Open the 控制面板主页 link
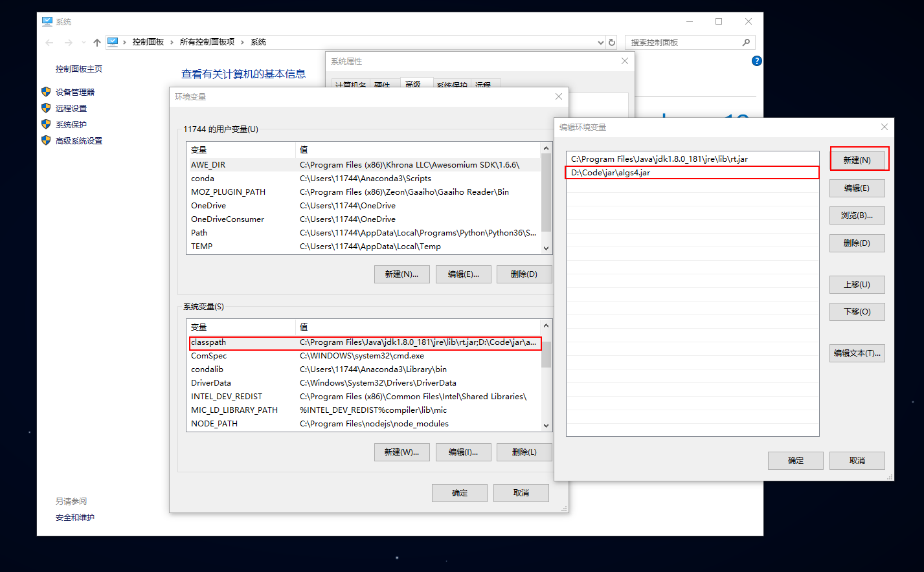Screen dimensions: 924x572 pos(79,69)
